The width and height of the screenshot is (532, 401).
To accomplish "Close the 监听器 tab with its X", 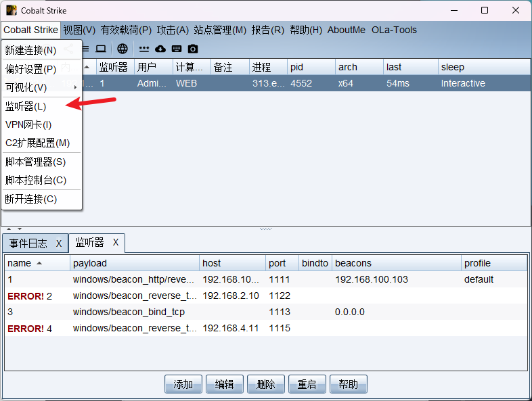I will pyautogui.click(x=116, y=243).
